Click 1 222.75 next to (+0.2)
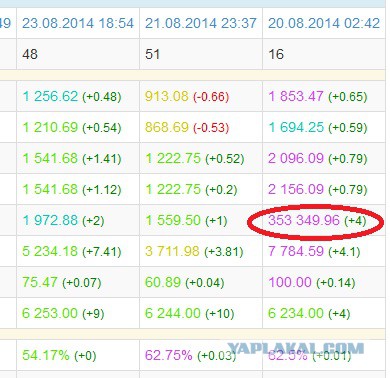This screenshot has height=378, width=390. click(173, 189)
